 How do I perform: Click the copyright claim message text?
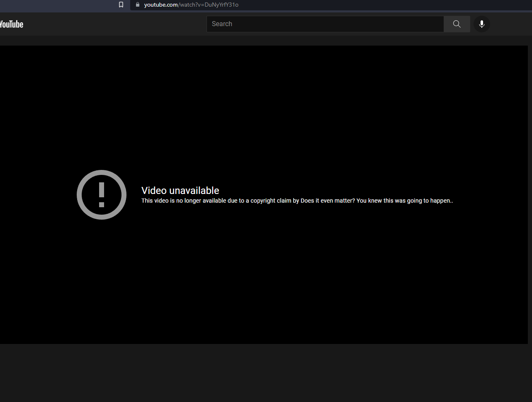(x=297, y=201)
